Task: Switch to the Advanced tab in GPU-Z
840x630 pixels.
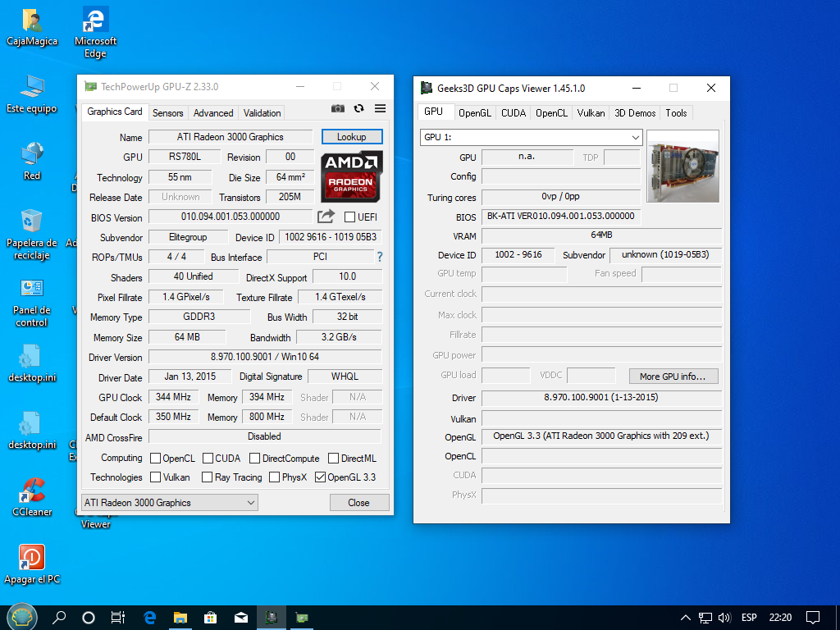Action: pyautogui.click(x=213, y=112)
